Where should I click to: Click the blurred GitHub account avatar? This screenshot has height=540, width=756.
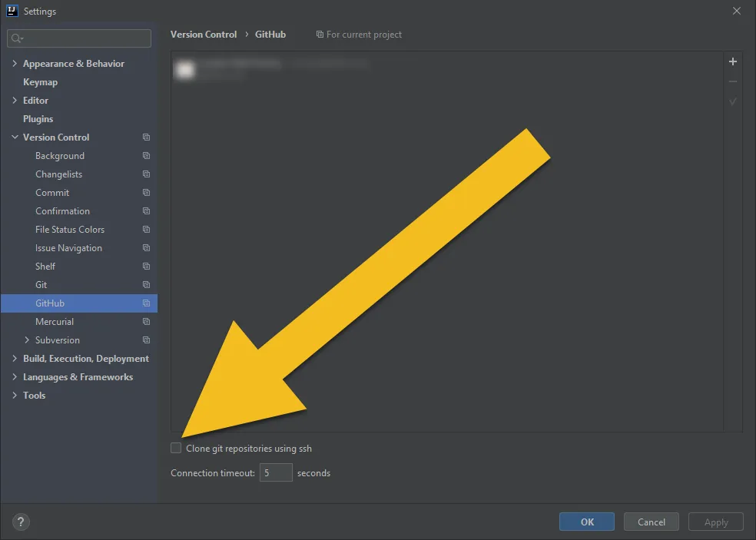point(184,69)
